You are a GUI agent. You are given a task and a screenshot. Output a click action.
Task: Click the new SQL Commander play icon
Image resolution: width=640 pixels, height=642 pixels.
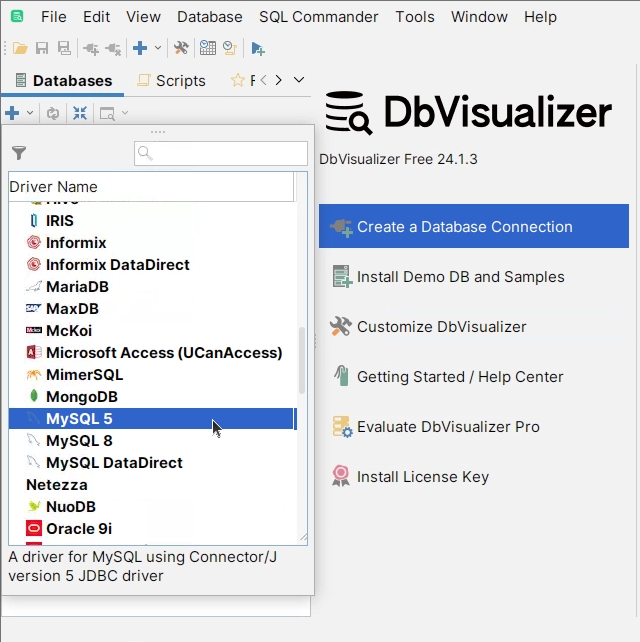tap(258, 48)
